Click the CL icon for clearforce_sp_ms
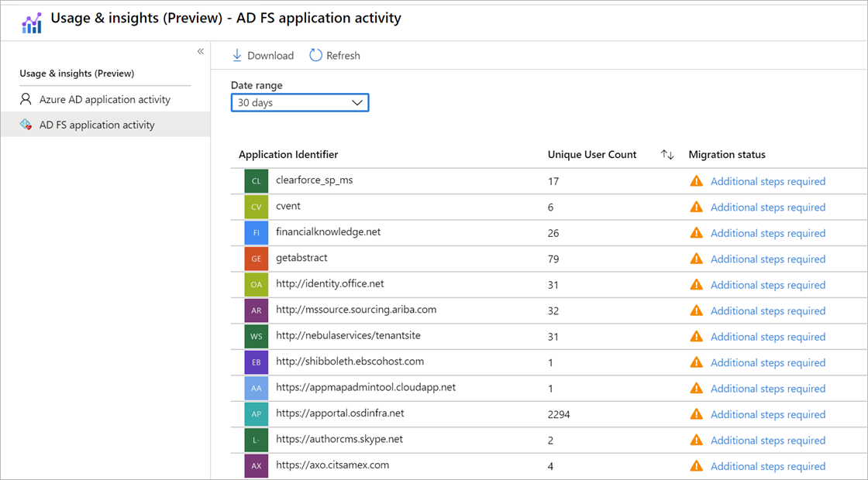868x480 pixels. 257,181
